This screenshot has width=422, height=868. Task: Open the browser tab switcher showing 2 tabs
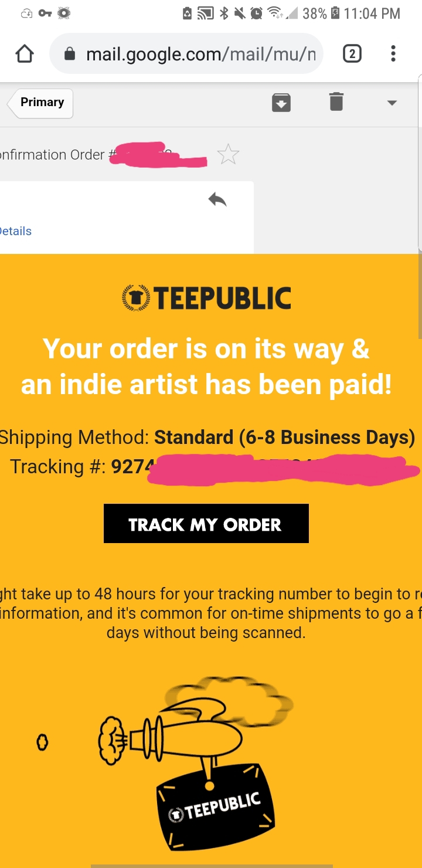tap(352, 53)
